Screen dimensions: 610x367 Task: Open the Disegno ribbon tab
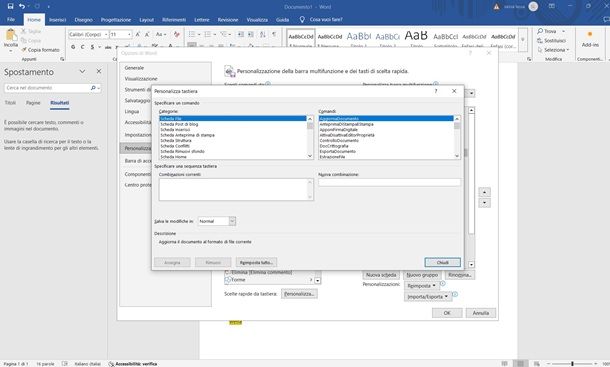click(x=83, y=19)
